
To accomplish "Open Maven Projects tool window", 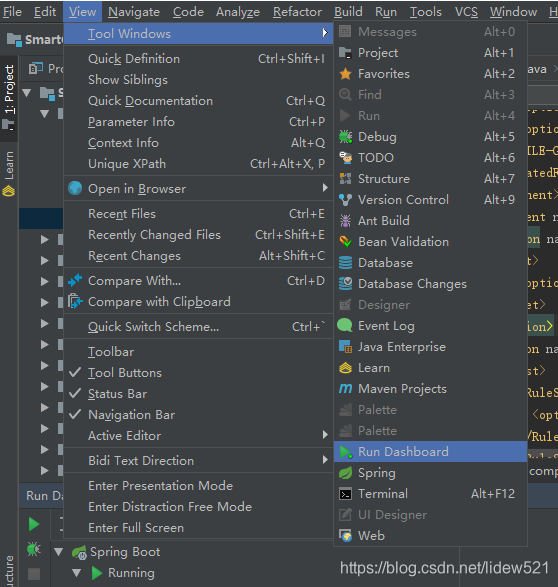I will point(430,389).
